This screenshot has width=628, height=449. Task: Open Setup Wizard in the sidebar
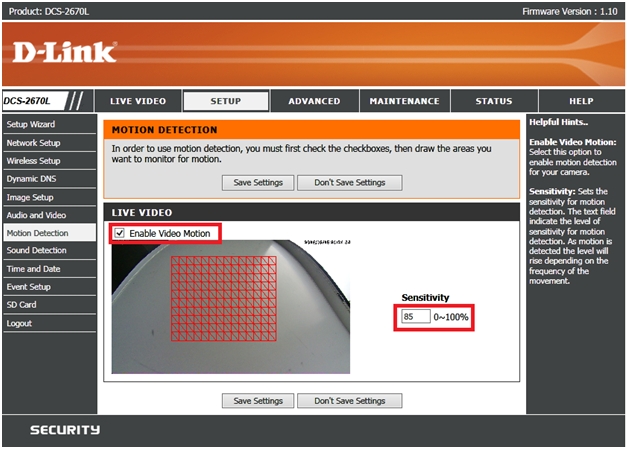(x=31, y=125)
